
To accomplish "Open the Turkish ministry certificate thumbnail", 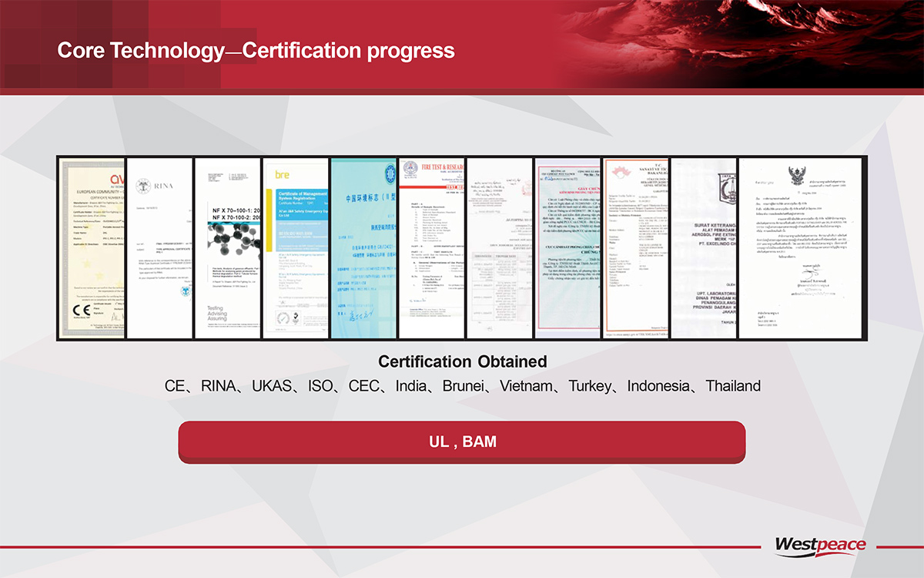I will 635,248.
